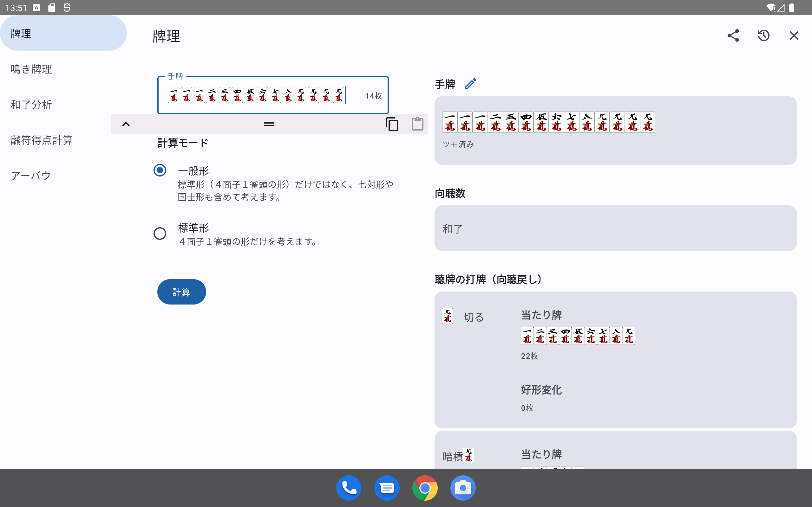This screenshot has width=812, height=507.
Task: Open the アーバウ menu entry
Action: 30,175
